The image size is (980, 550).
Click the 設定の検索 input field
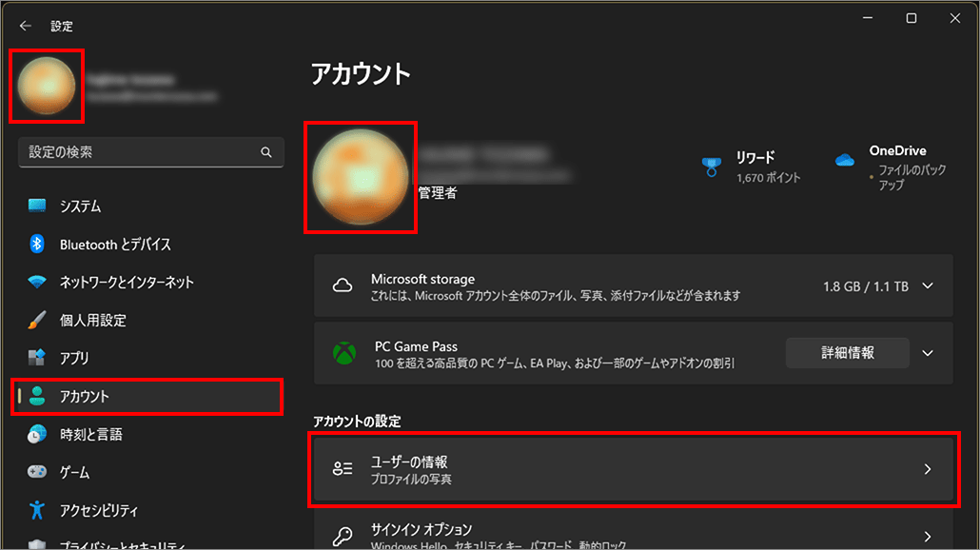pos(150,152)
